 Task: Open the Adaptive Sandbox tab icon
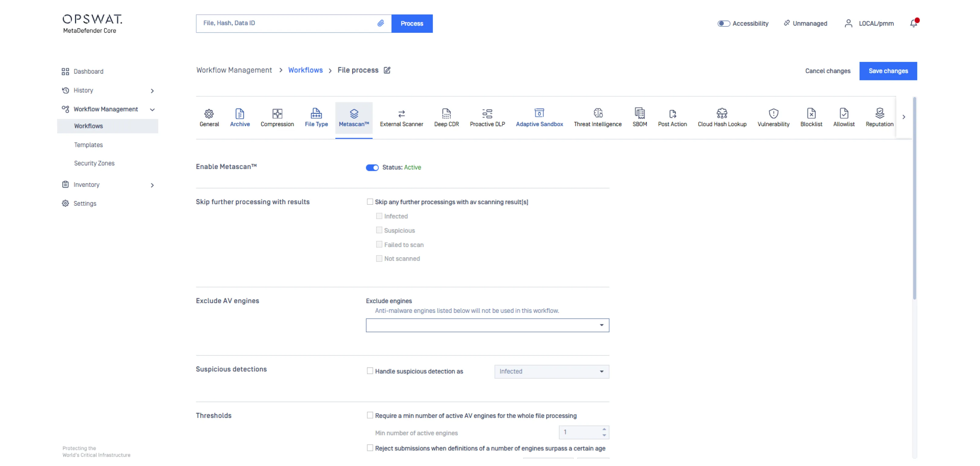[539, 113]
